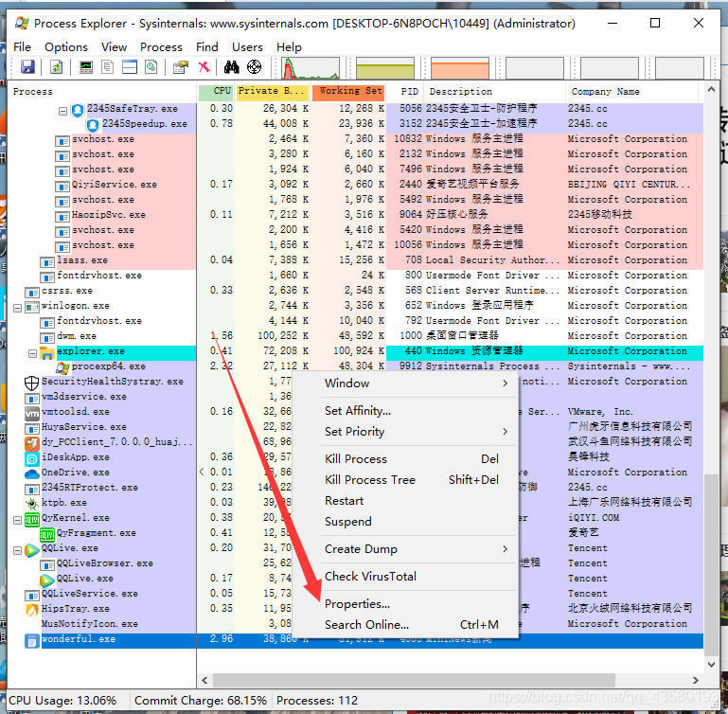Click the red Kill Process toolbar icon
The height and width of the screenshot is (714, 728).
(x=204, y=67)
